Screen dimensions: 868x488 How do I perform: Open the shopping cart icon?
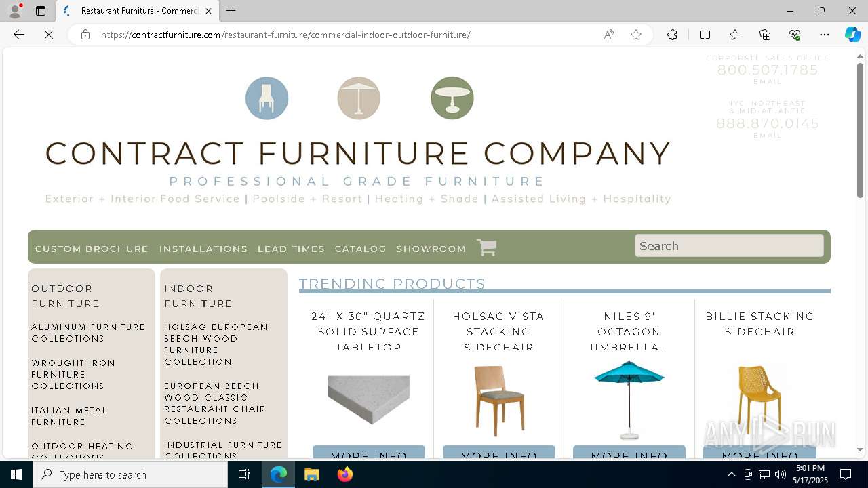pyautogui.click(x=487, y=247)
